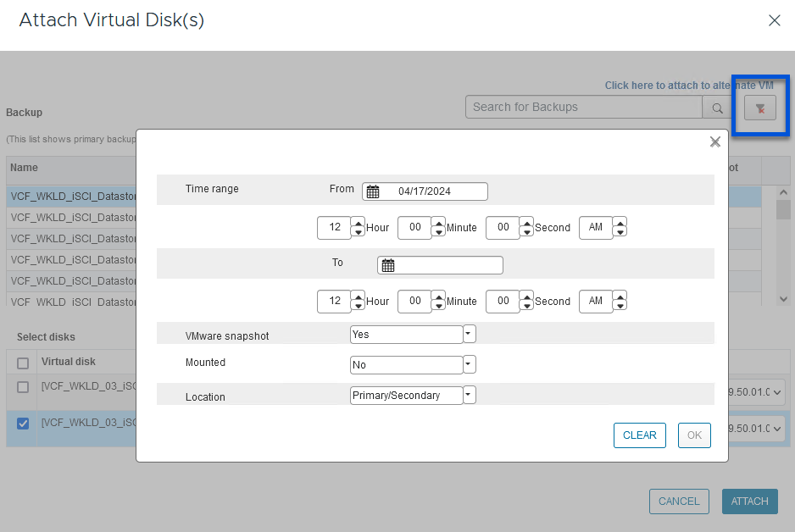The height and width of the screenshot is (532, 795).
Task: Close the filter popup with X
Action: click(714, 142)
